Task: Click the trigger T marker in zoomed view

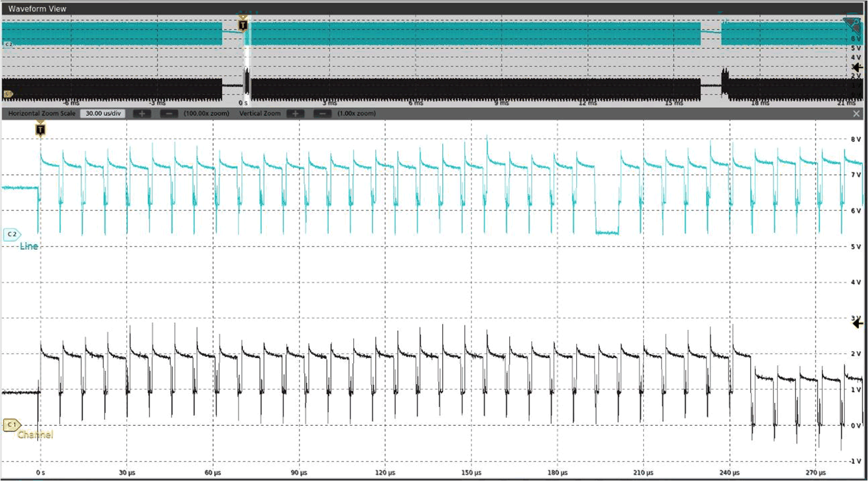Action: point(40,129)
